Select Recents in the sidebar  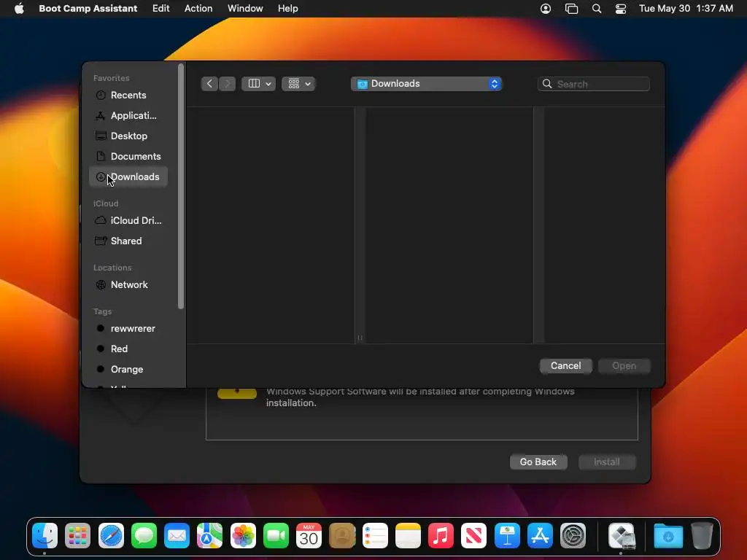pos(128,96)
